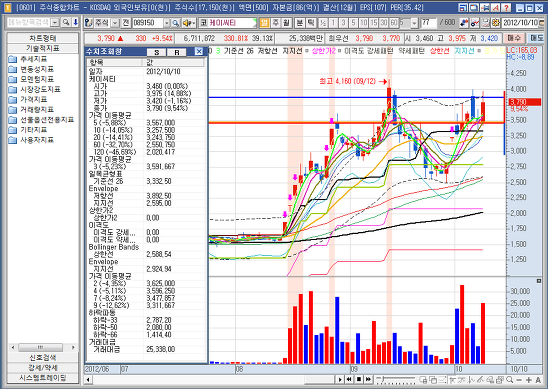
Task: Open help question mark icon
Action: [x=506, y=7]
